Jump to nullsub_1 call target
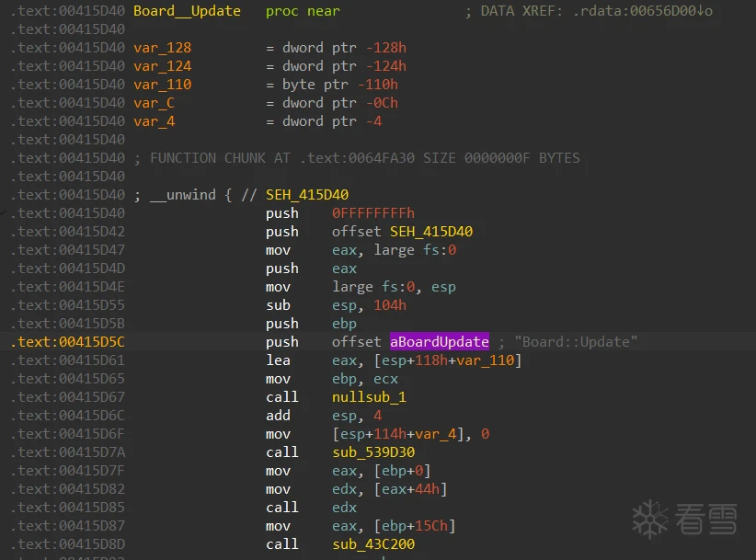This screenshot has width=756, height=560. click(x=369, y=397)
